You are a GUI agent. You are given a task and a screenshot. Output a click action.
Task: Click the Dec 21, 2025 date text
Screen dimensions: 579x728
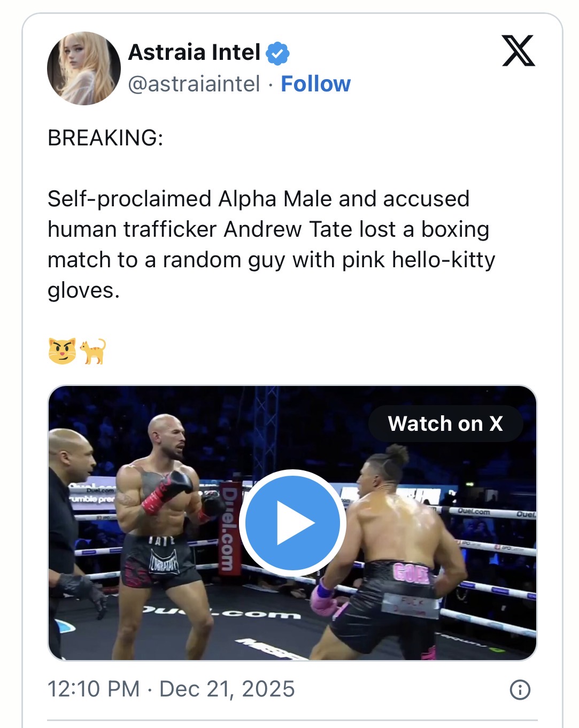(x=227, y=689)
